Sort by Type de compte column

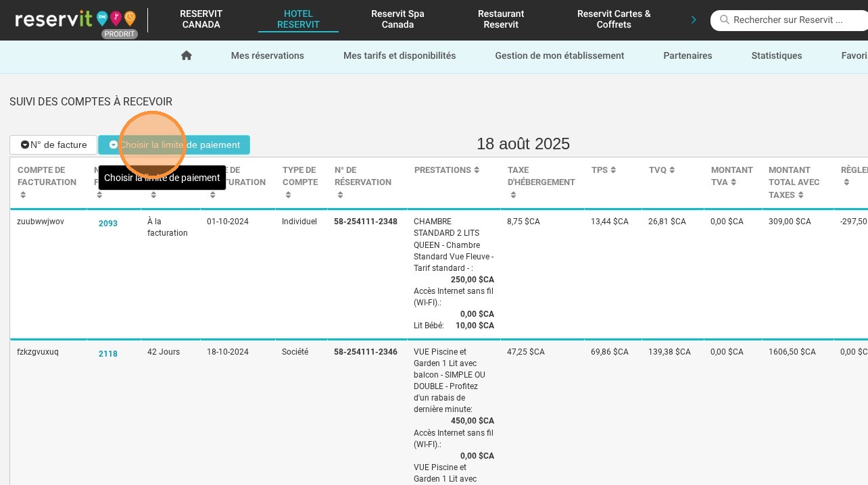tap(288, 195)
